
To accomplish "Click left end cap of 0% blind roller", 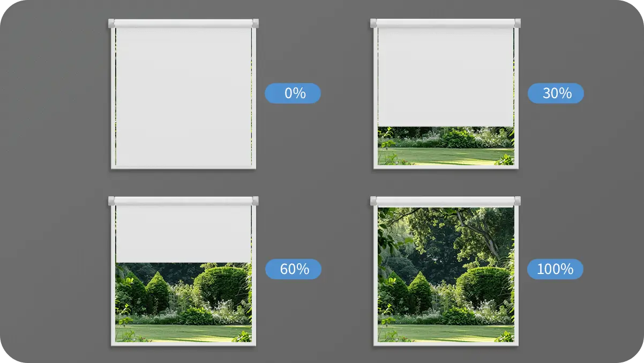I will [x=111, y=23].
